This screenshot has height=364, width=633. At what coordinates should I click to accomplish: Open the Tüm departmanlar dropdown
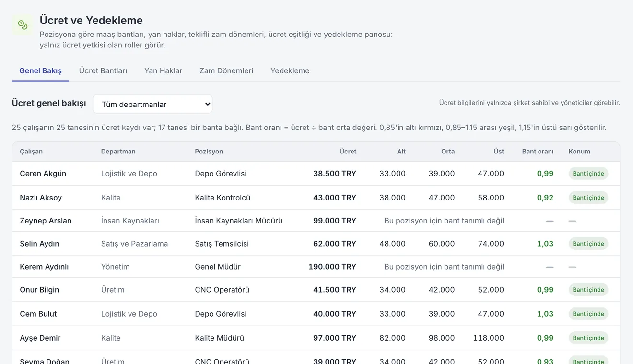(152, 104)
